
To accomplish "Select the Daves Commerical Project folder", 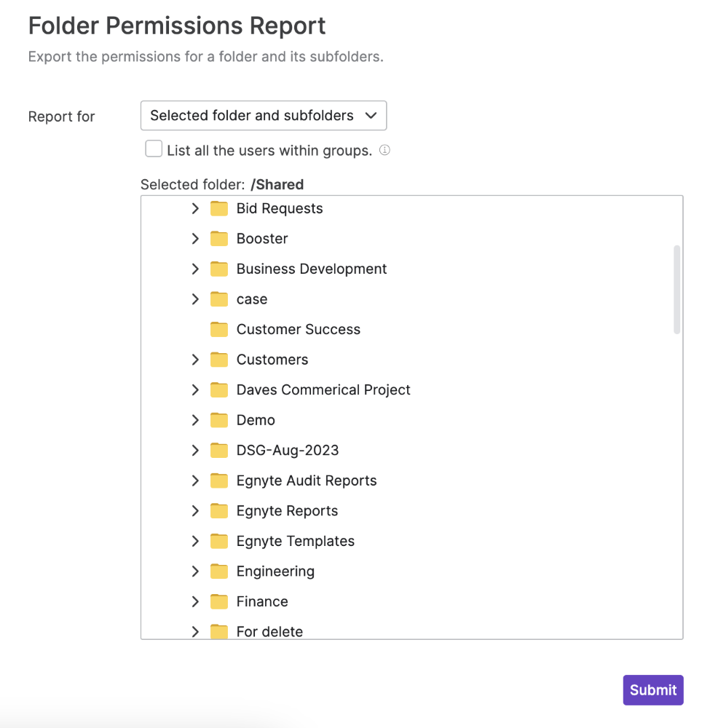I will pyautogui.click(x=323, y=390).
